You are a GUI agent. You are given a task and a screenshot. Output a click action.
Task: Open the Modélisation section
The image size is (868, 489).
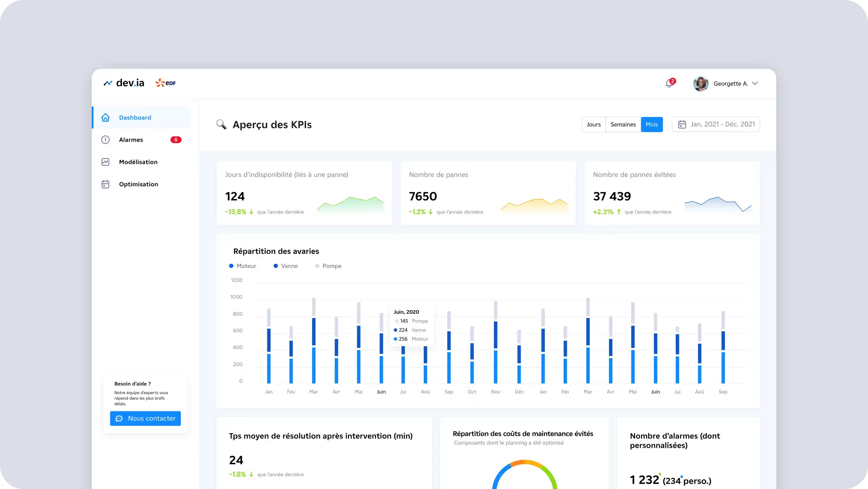(x=138, y=162)
